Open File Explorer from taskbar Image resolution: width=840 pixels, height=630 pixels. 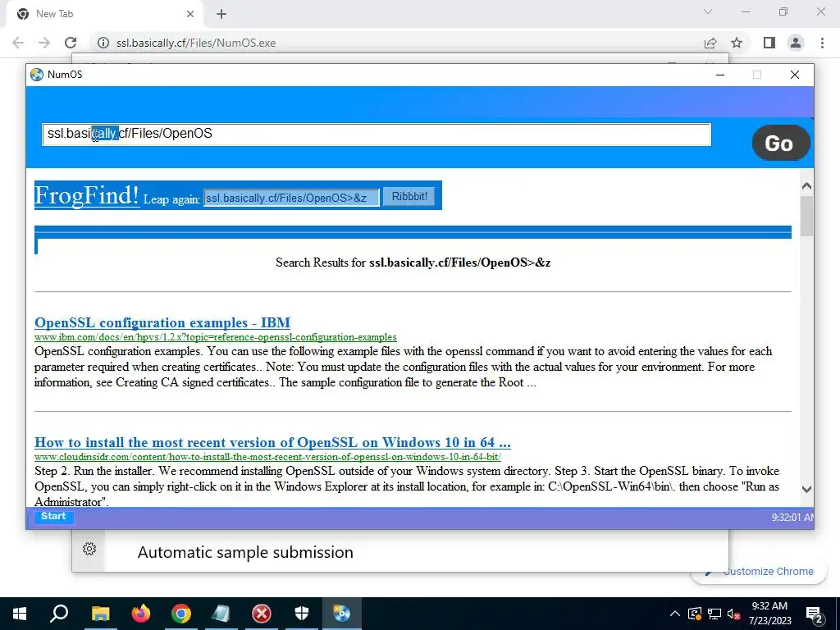(100, 614)
